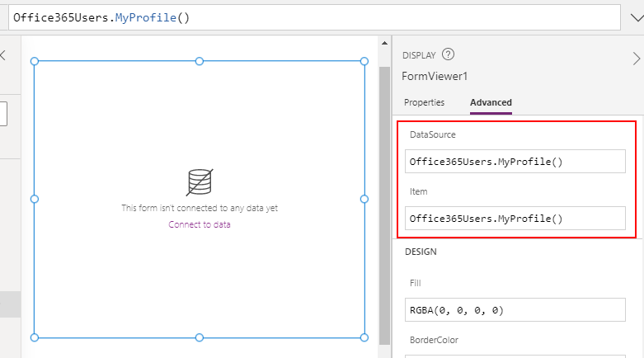Click the bottom-left corner handle of the form
Screen dimensions: 644x358
(35, 337)
